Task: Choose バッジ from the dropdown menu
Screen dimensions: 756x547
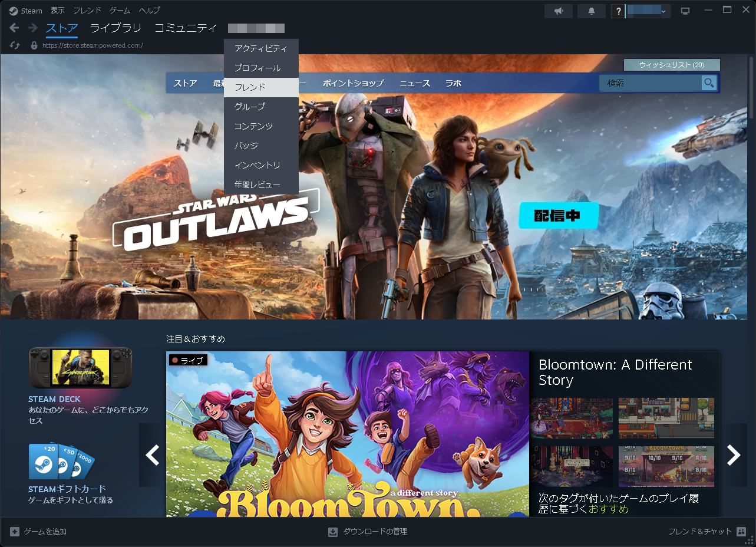Action: click(x=261, y=146)
